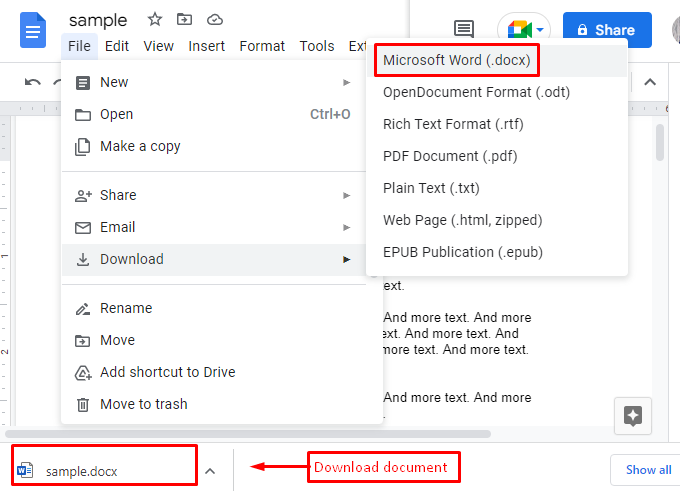Click the Word file icon of sample.docx
680x491 pixels.
[25, 470]
